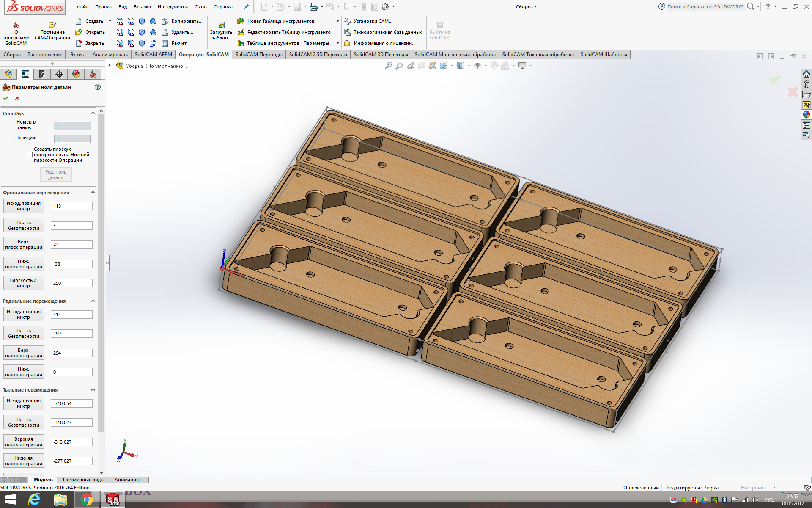Open the DisplayManager color ball tab
The image size is (812, 508).
pos(76,74)
